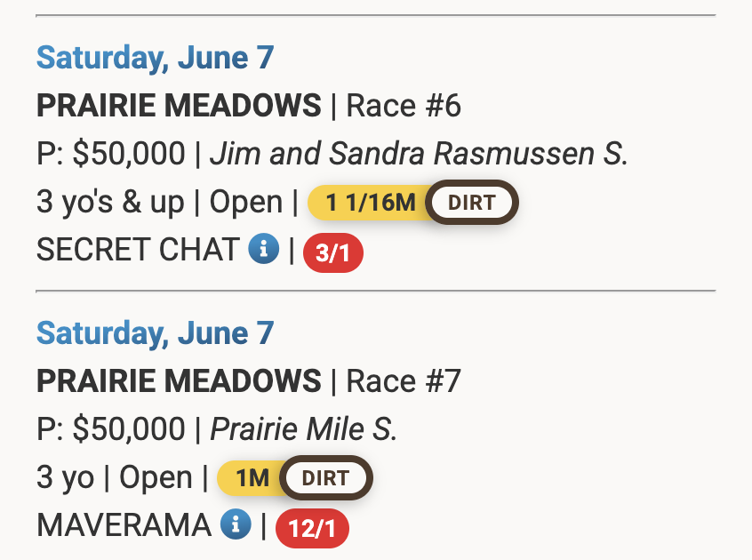Image resolution: width=752 pixels, height=560 pixels.
Task: Click the Saturday, June 7 heading above Race #6
Action: (155, 58)
